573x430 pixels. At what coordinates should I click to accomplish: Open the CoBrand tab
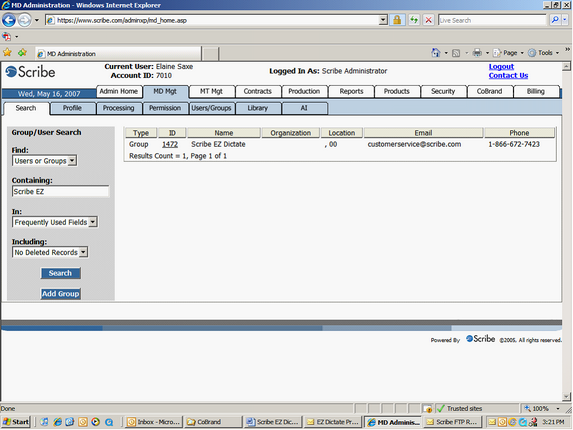tap(489, 91)
